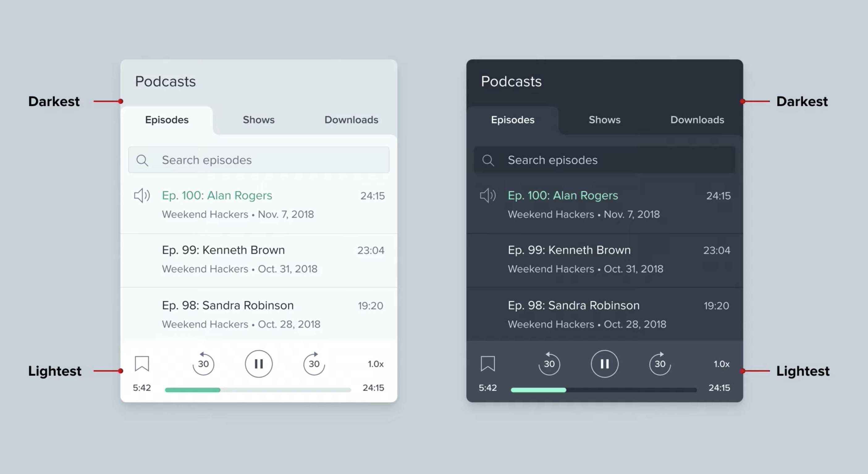Click search magnifier icon in dark panel

488,160
